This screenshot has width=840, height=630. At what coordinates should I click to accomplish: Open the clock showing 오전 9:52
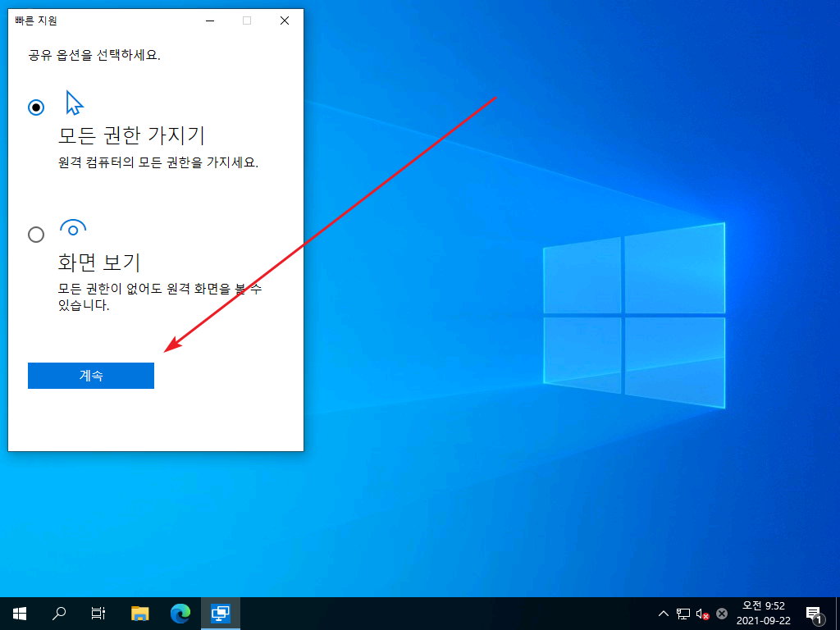[x=764, y=614]
